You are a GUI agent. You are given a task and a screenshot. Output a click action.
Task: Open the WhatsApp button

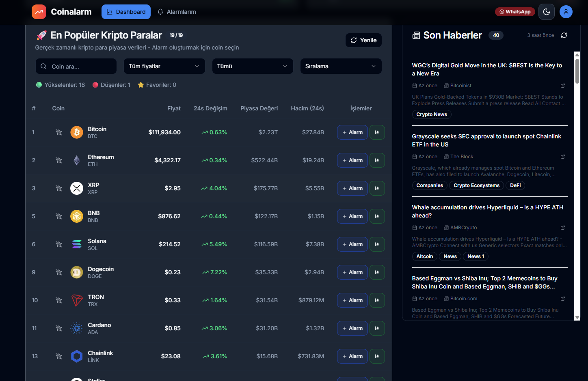click(x=515, y=12)
